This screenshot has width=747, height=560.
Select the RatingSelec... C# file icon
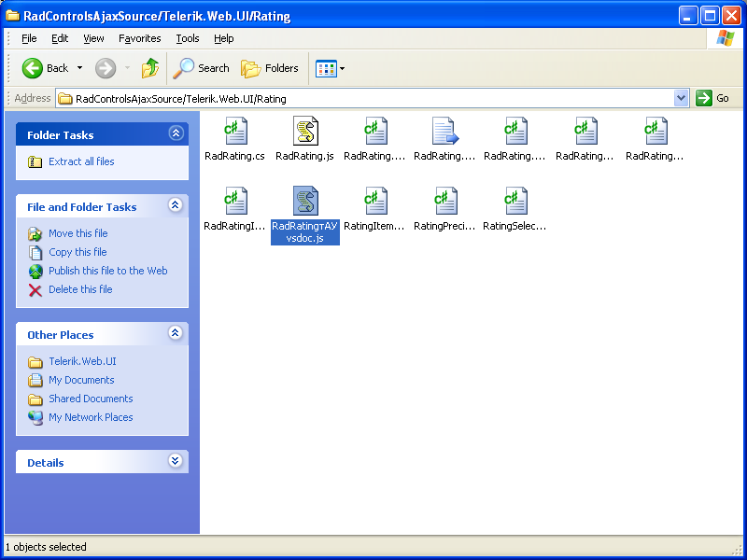click(516, 201)
